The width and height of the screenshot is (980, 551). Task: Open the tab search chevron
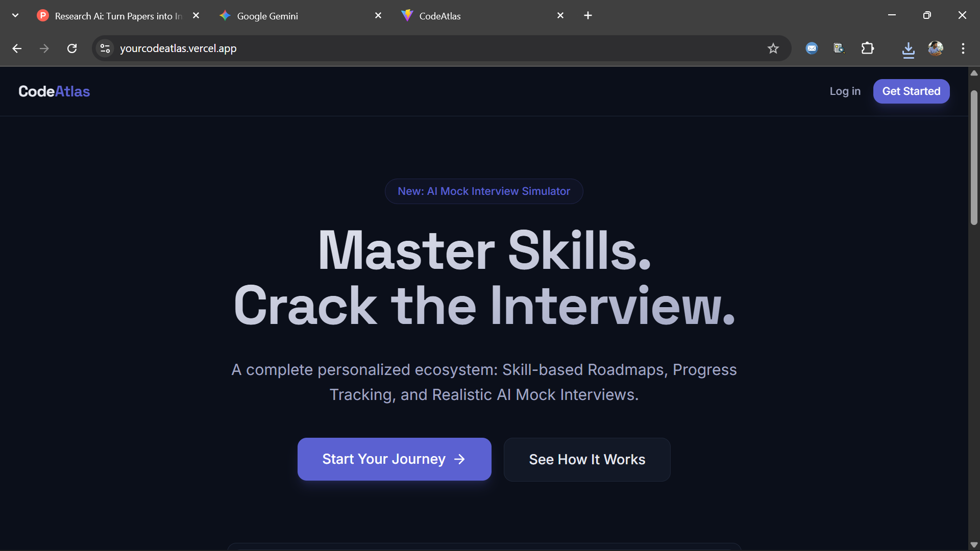(15, 15)
